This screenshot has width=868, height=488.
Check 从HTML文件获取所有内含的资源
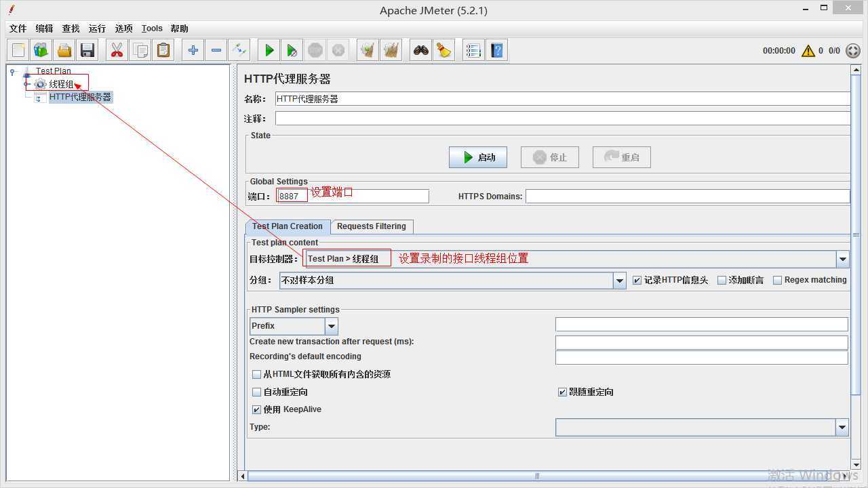[x=256, y=374]
